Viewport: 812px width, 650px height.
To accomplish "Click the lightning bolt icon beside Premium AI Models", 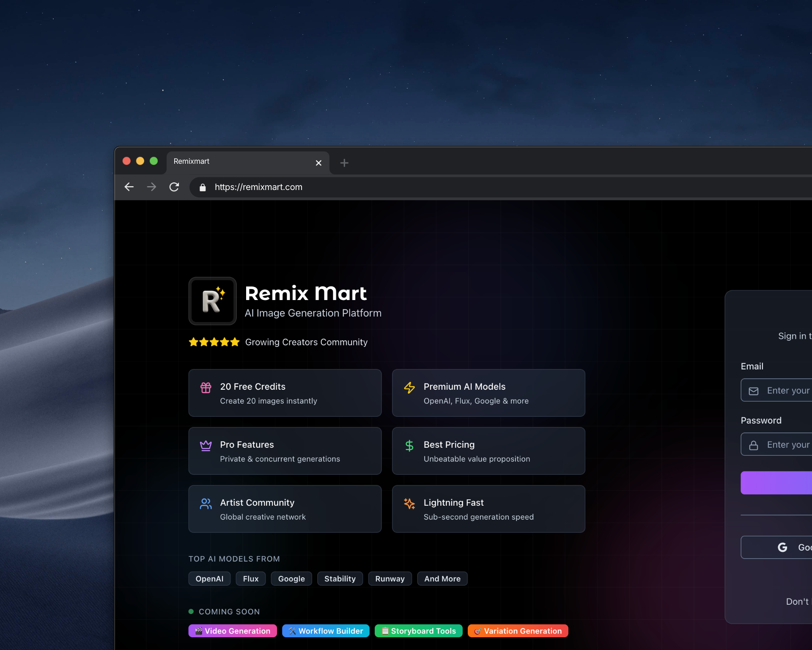I will (x=409, y=388).
